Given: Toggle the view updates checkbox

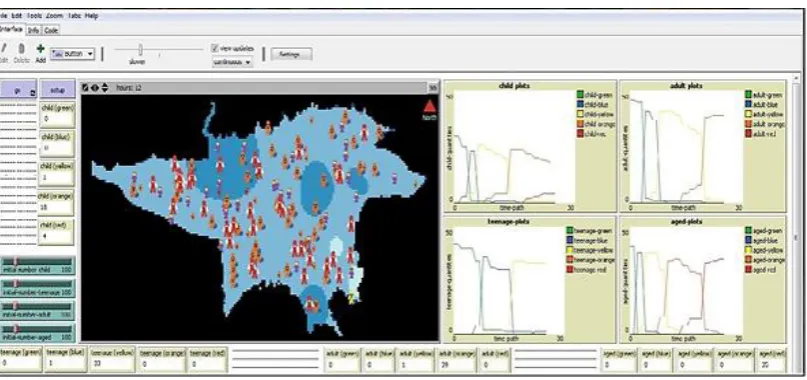Looking at the screenshot, I should pos(215,48).
